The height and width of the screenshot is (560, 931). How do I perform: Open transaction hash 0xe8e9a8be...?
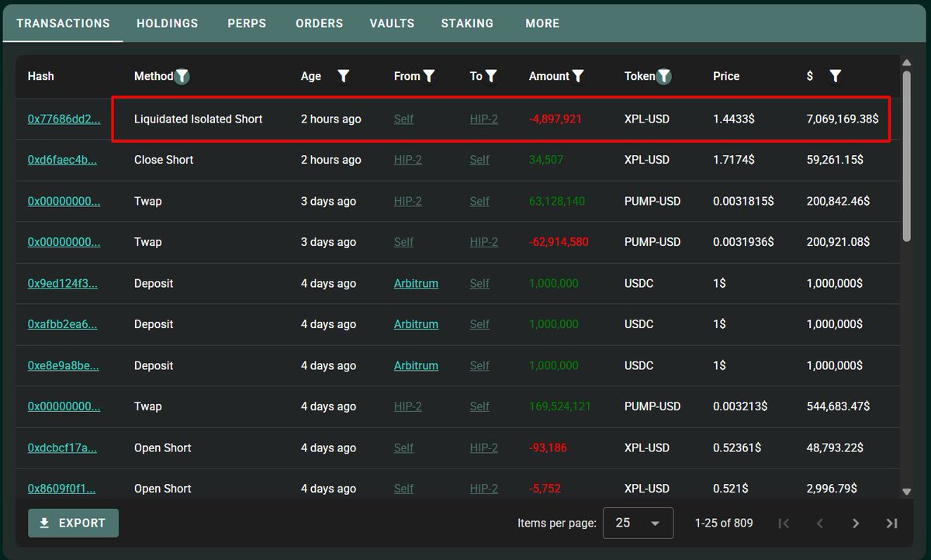[x=64, y=365]
